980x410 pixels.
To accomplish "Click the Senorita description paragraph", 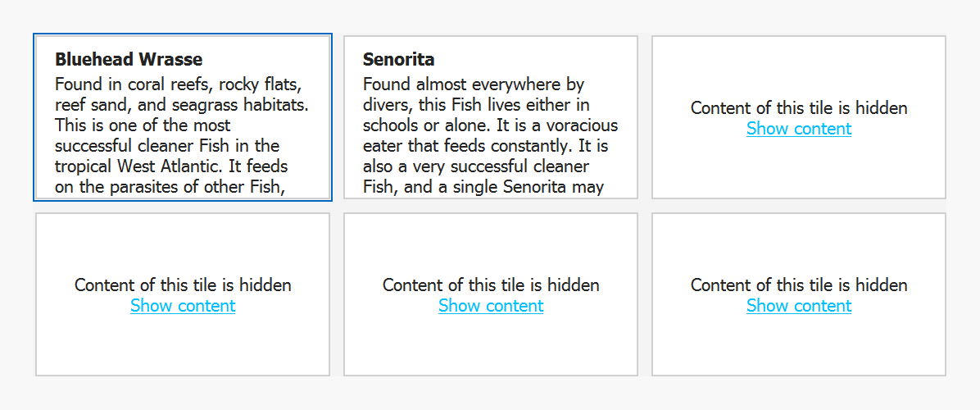I will click(x=489, y=135).
